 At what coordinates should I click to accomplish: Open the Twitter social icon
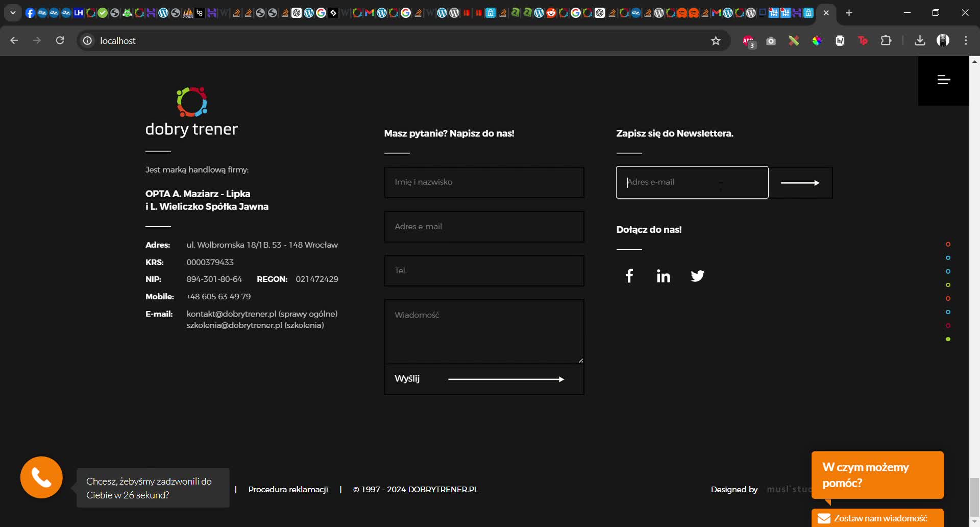pos(697,276)
